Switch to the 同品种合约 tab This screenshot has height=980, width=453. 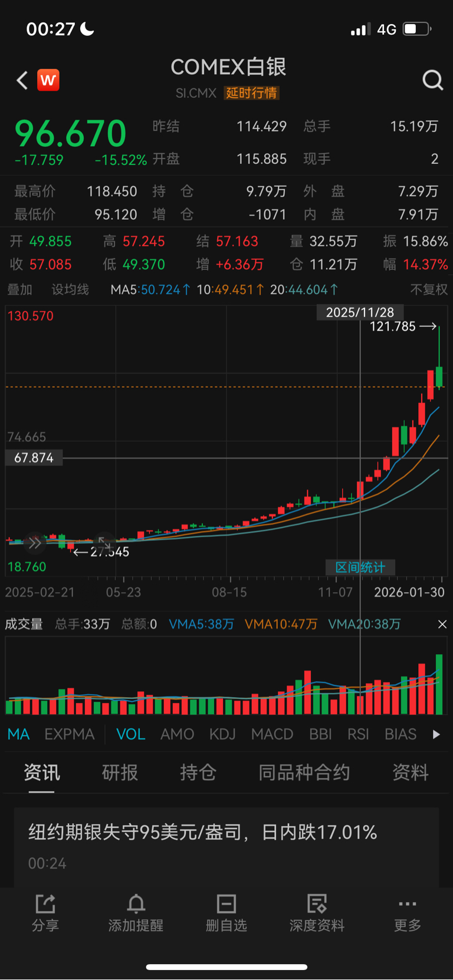pyautogui.click(x=304, y=773)
